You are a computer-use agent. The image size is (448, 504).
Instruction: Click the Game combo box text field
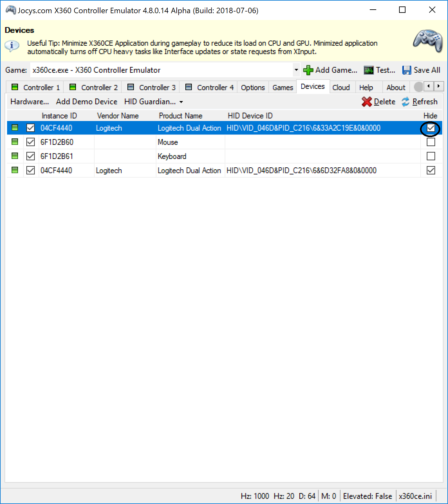point(162,70)
